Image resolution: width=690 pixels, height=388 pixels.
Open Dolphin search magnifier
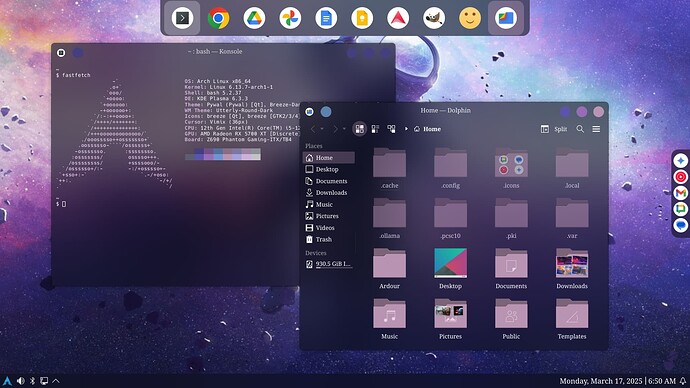[x=580, y=129]
